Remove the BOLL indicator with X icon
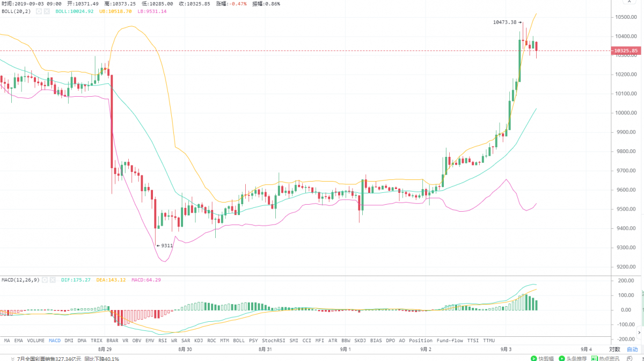The height and width of the screenshot is (361, 644). [x=47, y=11]
